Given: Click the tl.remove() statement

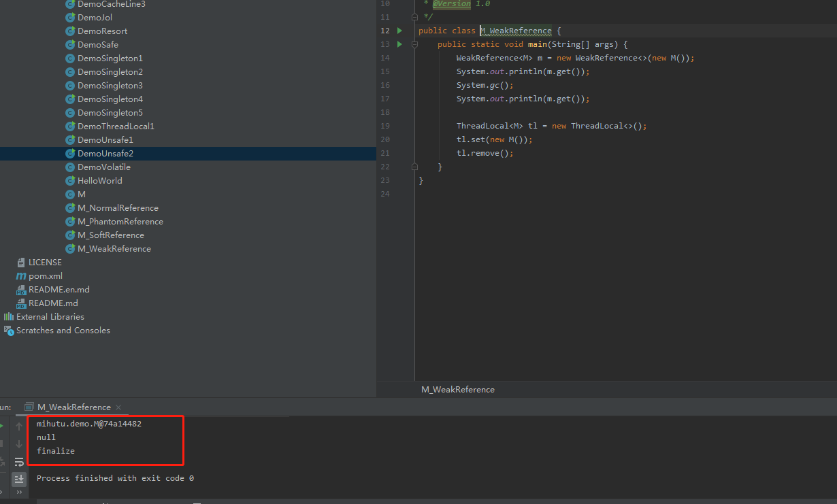Looking at the screenshot, I should (485, 153).
